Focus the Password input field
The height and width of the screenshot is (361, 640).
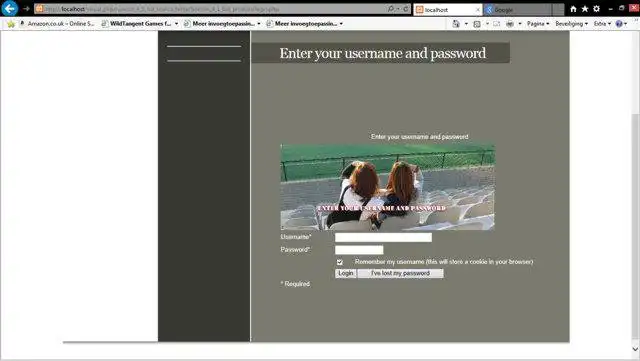coord(359,250)
